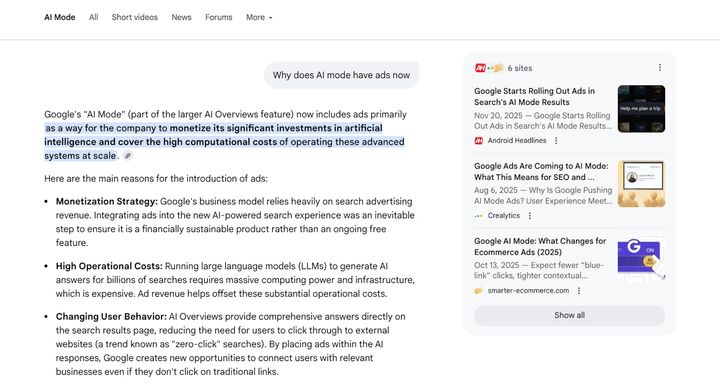
Task: Open the sources panel three-dot menu
Action: coord(660,68)
